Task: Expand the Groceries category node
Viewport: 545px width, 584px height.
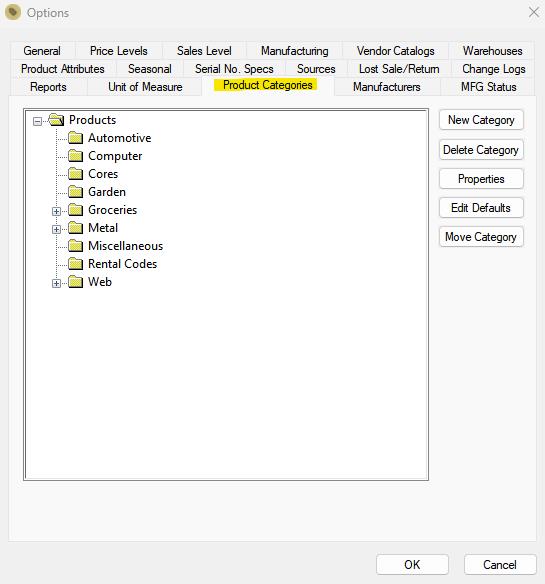Action: coord(56,212)
